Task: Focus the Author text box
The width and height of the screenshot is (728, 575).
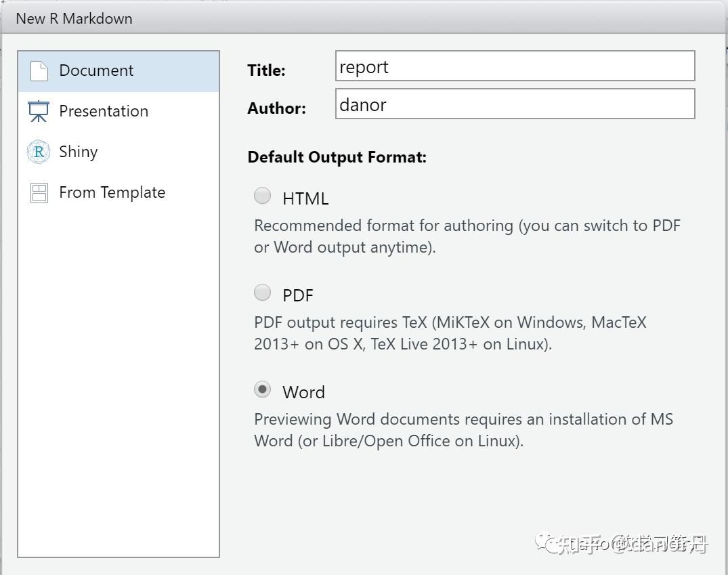Action: (515, 104)
